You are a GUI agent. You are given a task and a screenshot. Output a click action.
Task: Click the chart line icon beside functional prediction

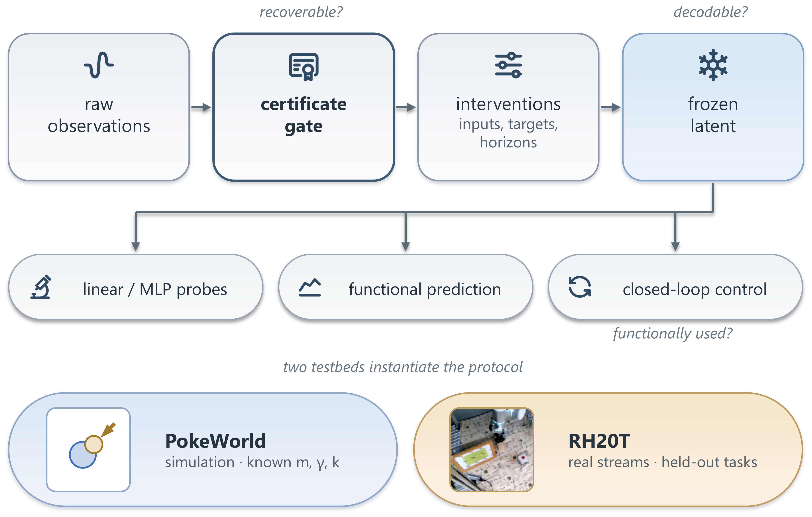pyautogui.click(x=309, y=287)
